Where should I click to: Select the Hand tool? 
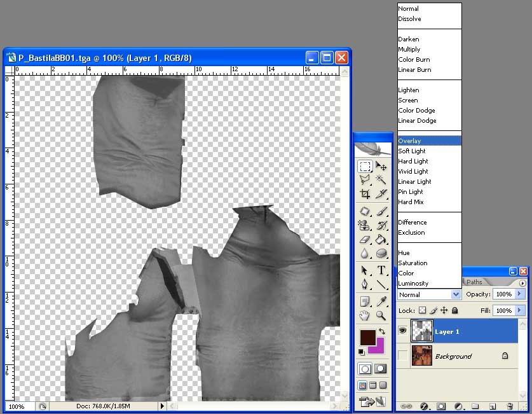pos(365,315)
